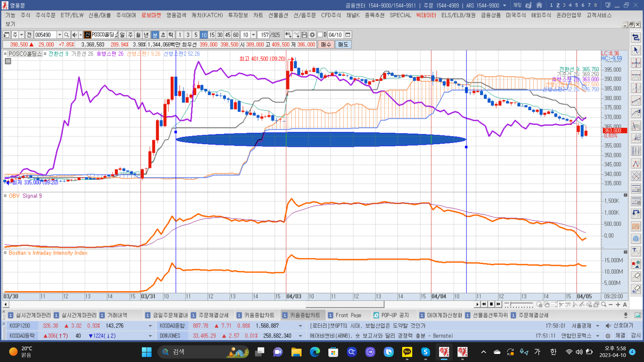Expand the KOSPI200 index dropdown arrow
This screenshot has width=644, height=362.
tap(150, 326)
